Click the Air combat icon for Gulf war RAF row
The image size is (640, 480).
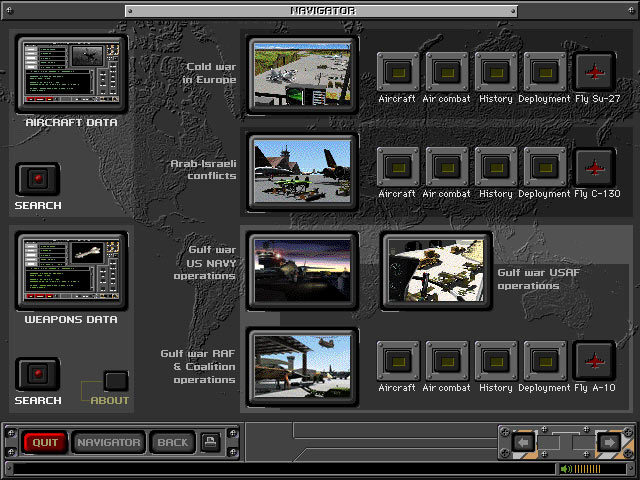[x=447, y=361]
